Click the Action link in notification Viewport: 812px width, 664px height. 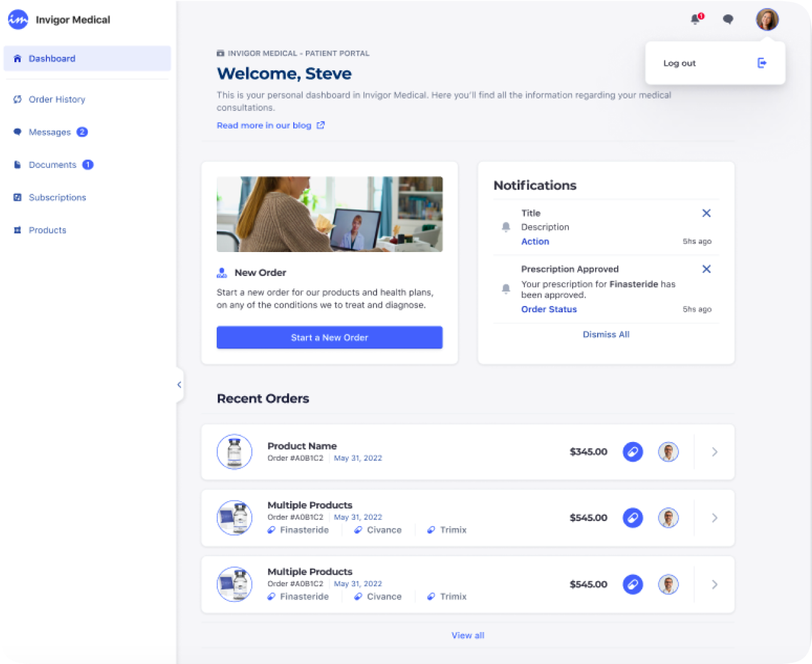(535, 241)
